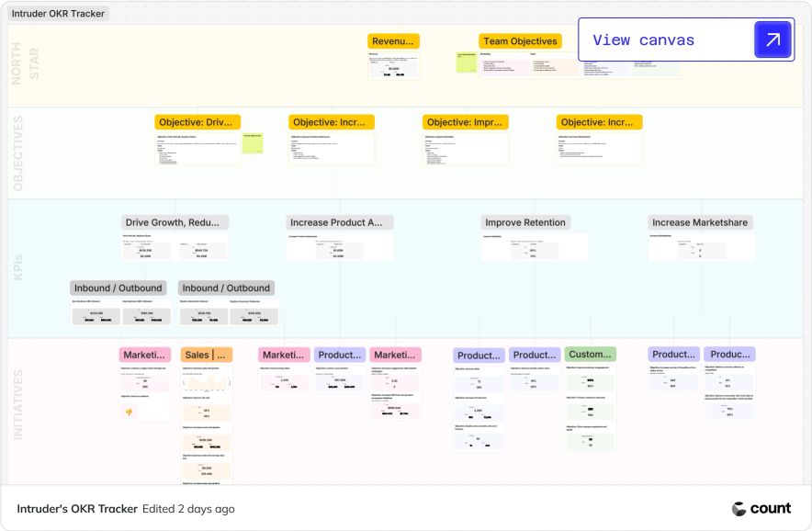The image size is (812, 531).
Task: Click the arrow icon beside View canvas
Action: (x=773, y=40)
